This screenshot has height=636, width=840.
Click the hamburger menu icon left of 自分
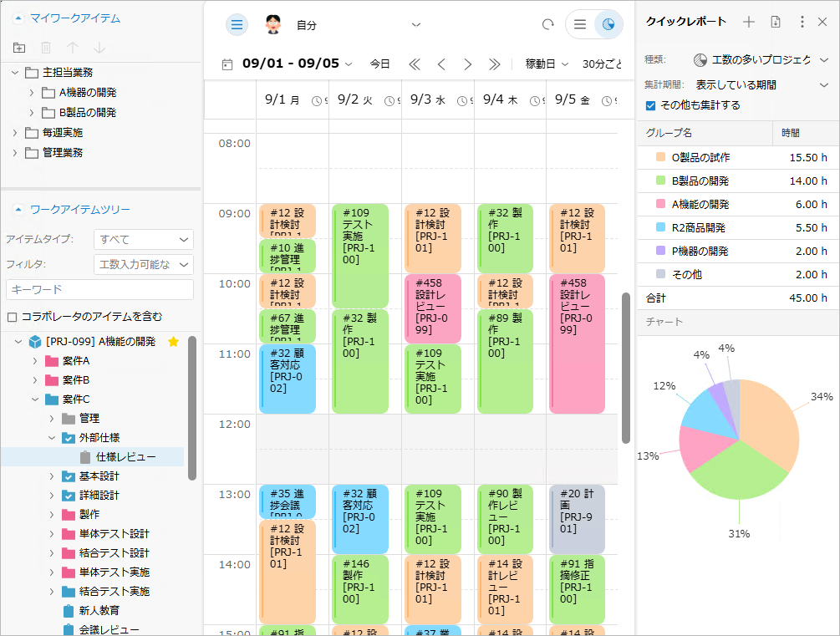(x=237, y=25)
